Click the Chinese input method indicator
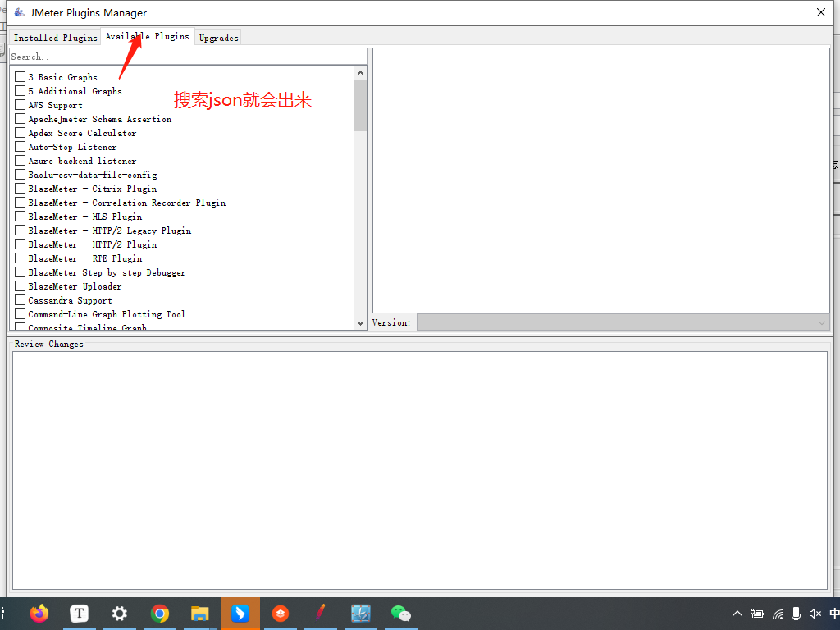Viewport: 840px width, 630px height. [834, 614]
